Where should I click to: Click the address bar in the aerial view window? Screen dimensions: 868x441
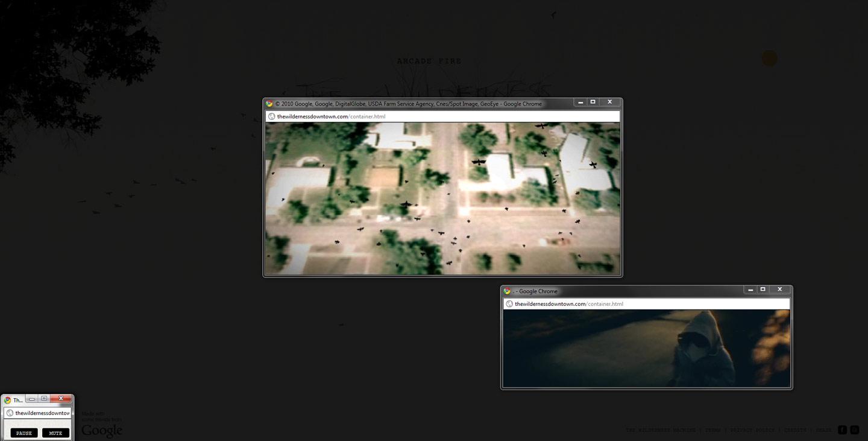(x=442, y=116)
